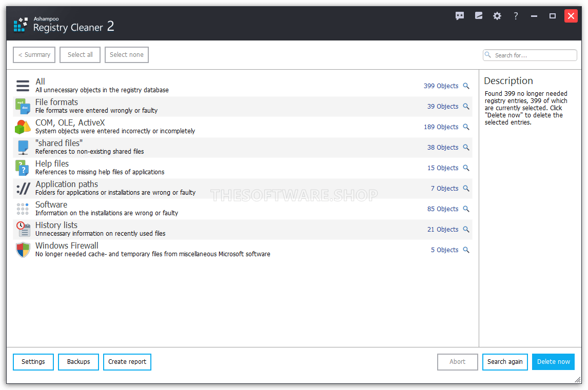Image resolution: width=588 pixels, height=390 pixels.
Task: Click the Delete now button
Action: (554, 362)
